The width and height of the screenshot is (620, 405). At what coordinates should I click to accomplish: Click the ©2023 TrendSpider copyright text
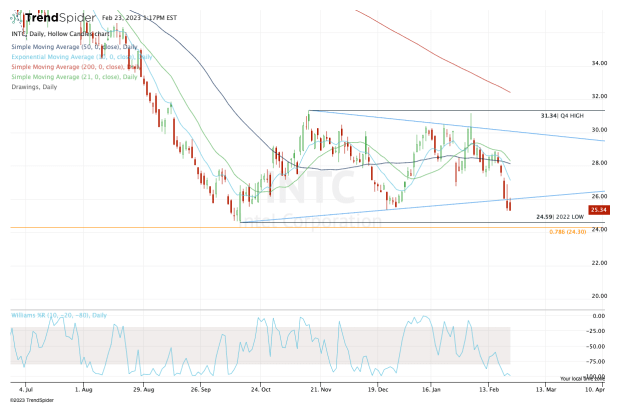pos(28,398)
